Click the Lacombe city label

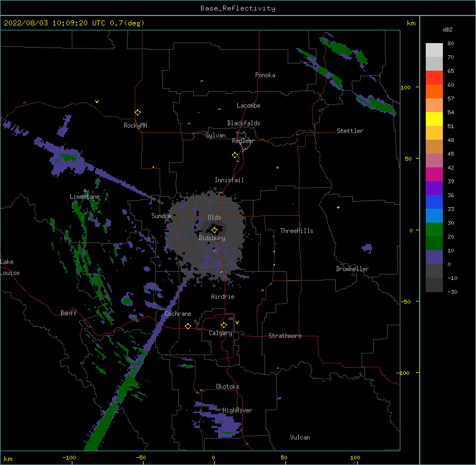tap(248, 105)
